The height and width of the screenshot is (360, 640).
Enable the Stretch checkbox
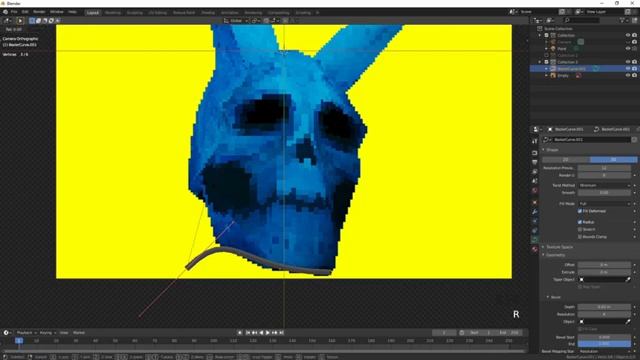pos(580,229)
